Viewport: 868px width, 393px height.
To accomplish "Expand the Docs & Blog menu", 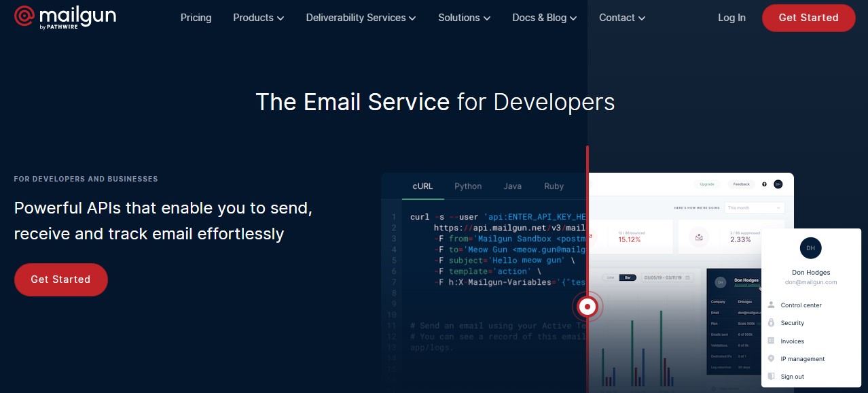I will coord(544,18).
